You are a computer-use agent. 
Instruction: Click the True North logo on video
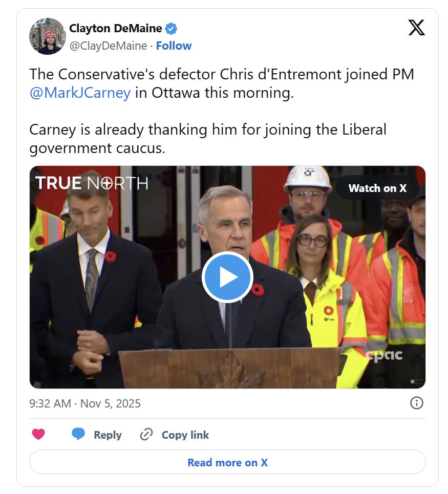point(91,183)
